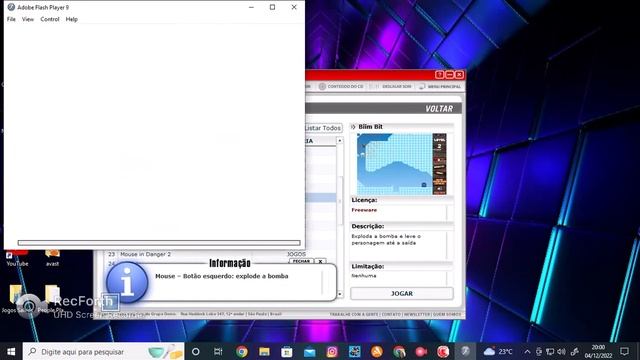Click the Listar Todos button
This screenshot has width=640, height=360.
click(323, 128)
